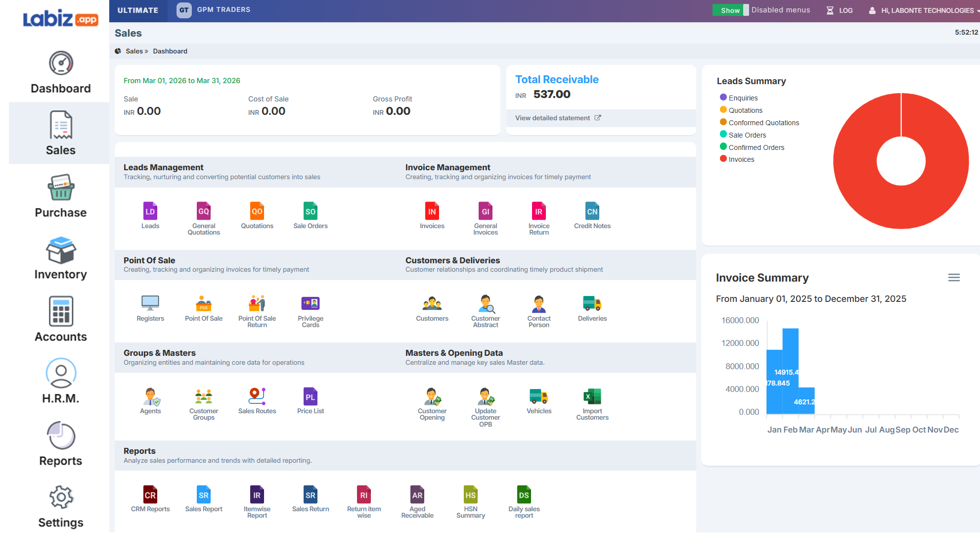This screenshot has height=534, width=980.
Task: Open Privilege Cards icon
Action: [311, 303]
